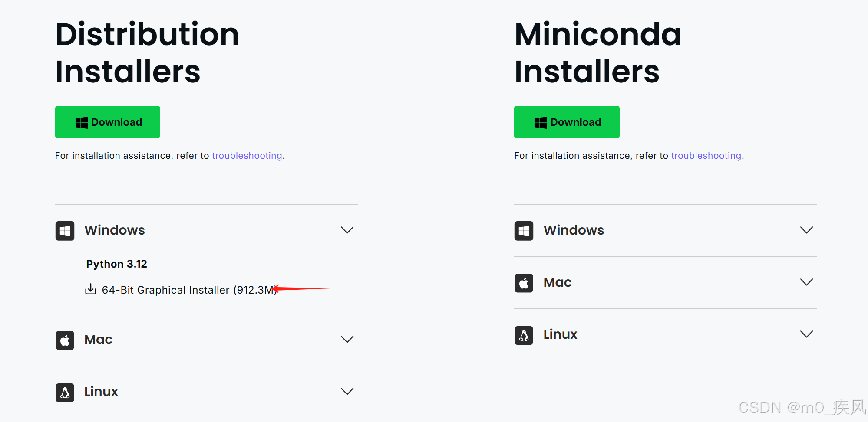Click the Python 3.12 heading
This screenshot has width=868, height=422.
pos(116,264)
